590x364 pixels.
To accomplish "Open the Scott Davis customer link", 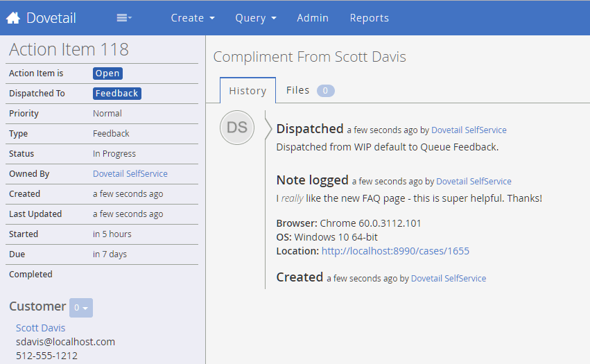I will 40,328.
